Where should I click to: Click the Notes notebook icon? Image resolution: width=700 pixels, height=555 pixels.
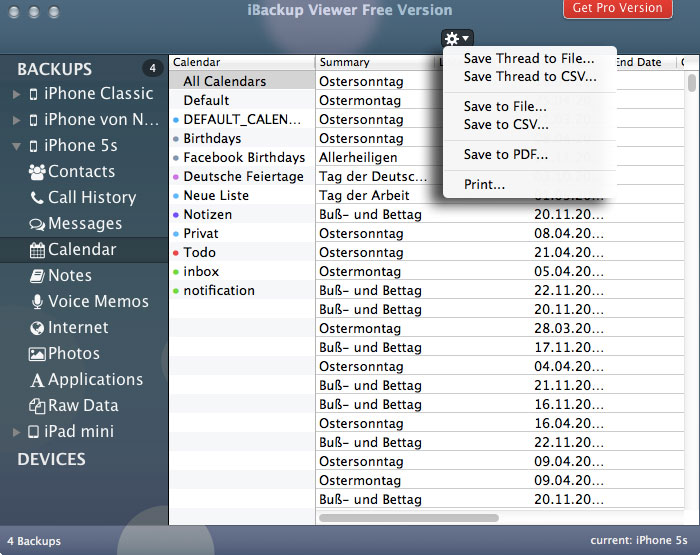point(37,276)
